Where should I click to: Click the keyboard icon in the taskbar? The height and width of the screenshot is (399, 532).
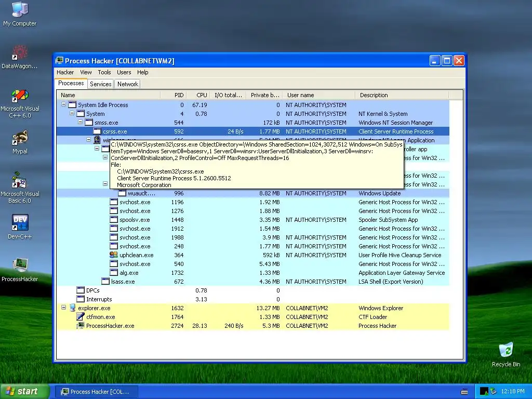[464, 392]
